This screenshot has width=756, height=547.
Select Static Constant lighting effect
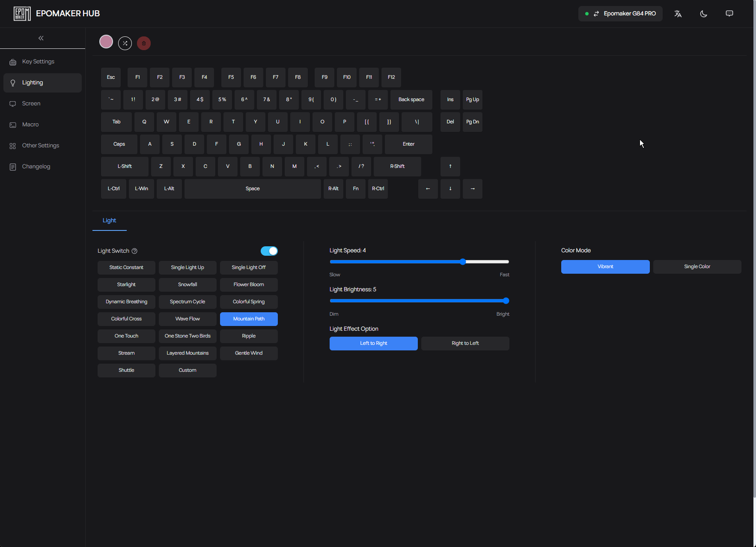(x=126, y=268)
